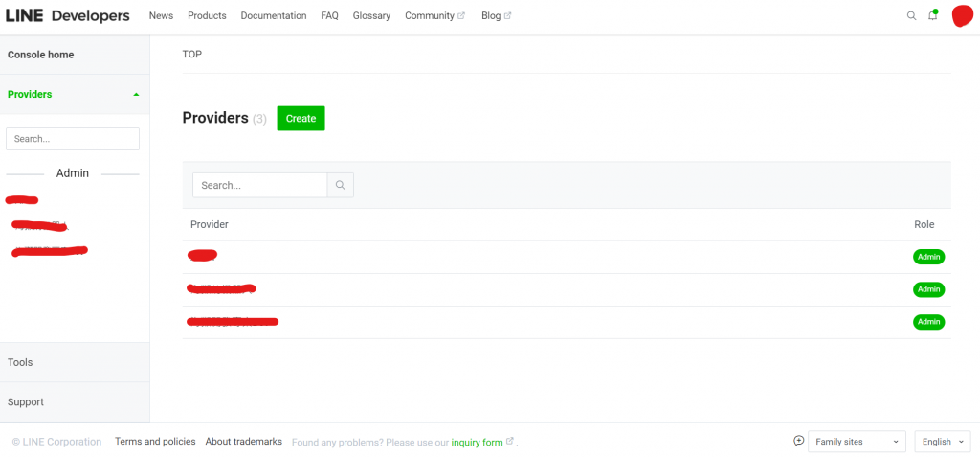Click the TOP breadcrumb
This screenshot has width=980, height=457.
[x=191, y=55]
